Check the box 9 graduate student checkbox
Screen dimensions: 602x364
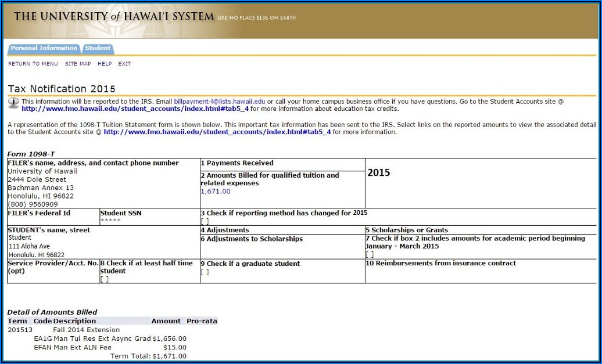205,272
